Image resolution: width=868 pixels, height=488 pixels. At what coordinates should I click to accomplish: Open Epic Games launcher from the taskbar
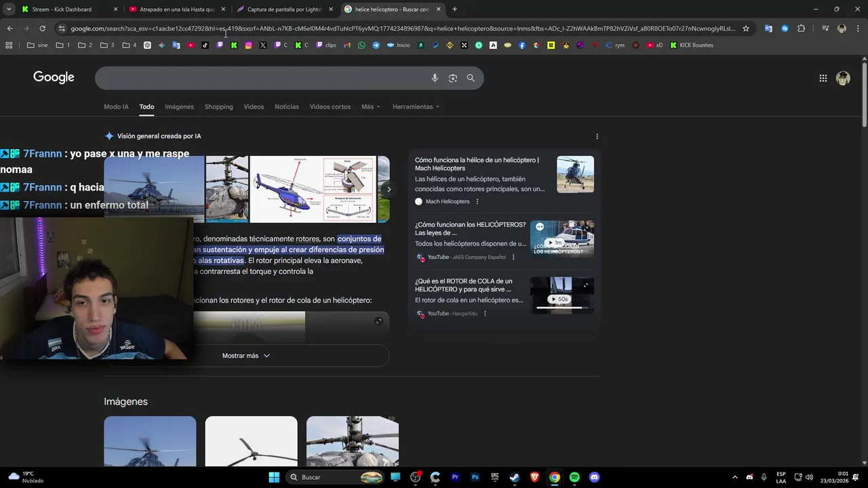(x=495, y=477)
